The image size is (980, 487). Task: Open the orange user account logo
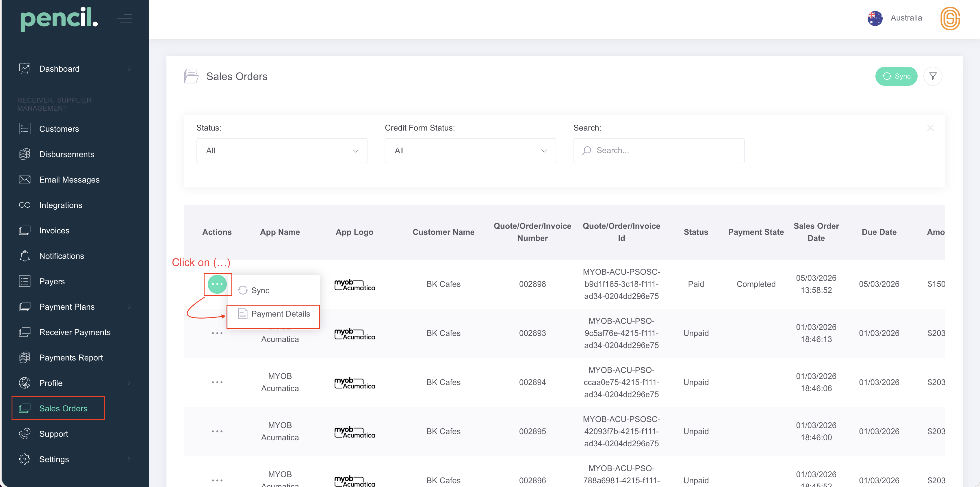tap(950, 18)
